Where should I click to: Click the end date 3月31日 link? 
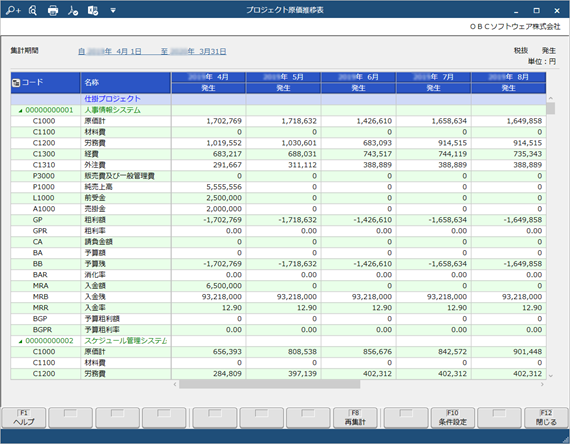click(212, 52)
